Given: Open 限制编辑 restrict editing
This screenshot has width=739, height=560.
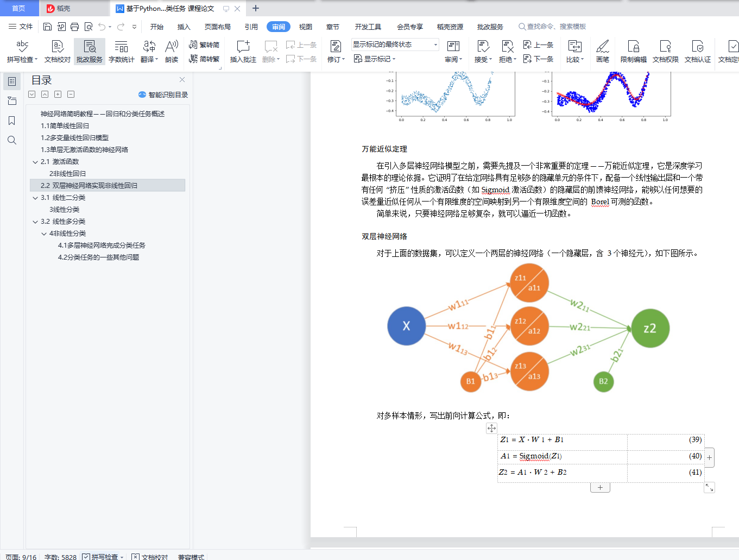Looking at the screenshot, I should (634, 52).
